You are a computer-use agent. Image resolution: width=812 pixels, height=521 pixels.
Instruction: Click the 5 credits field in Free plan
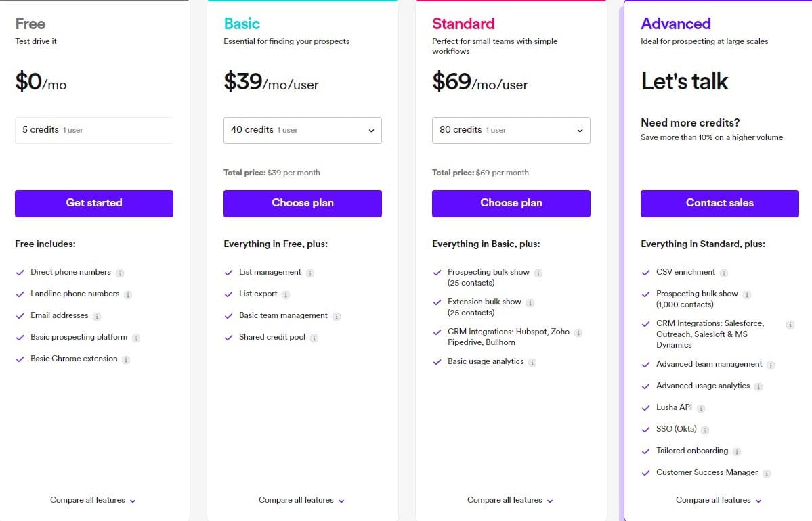point(94,131)
